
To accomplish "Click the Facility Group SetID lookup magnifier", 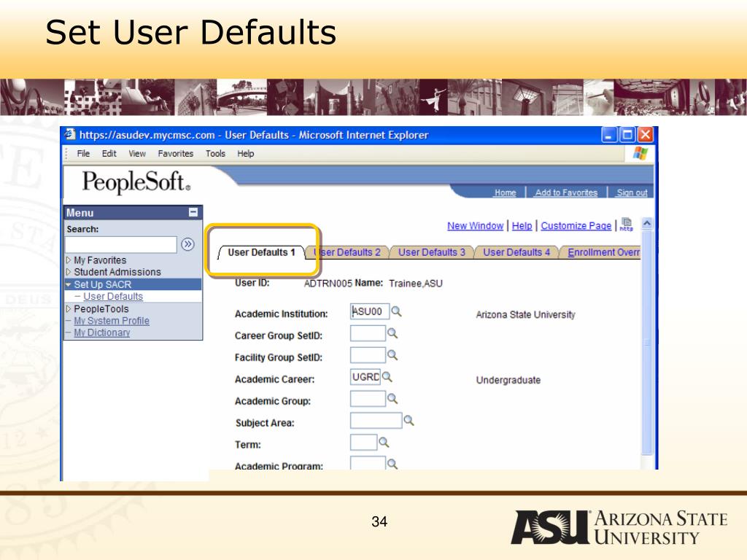I will [x=392, y=355].
